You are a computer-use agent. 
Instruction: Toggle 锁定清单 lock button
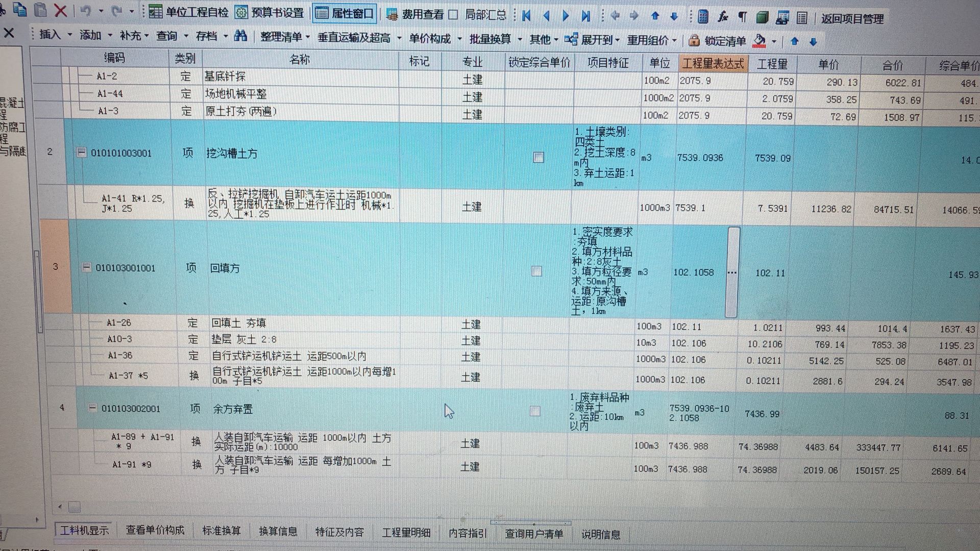(718, 41)
